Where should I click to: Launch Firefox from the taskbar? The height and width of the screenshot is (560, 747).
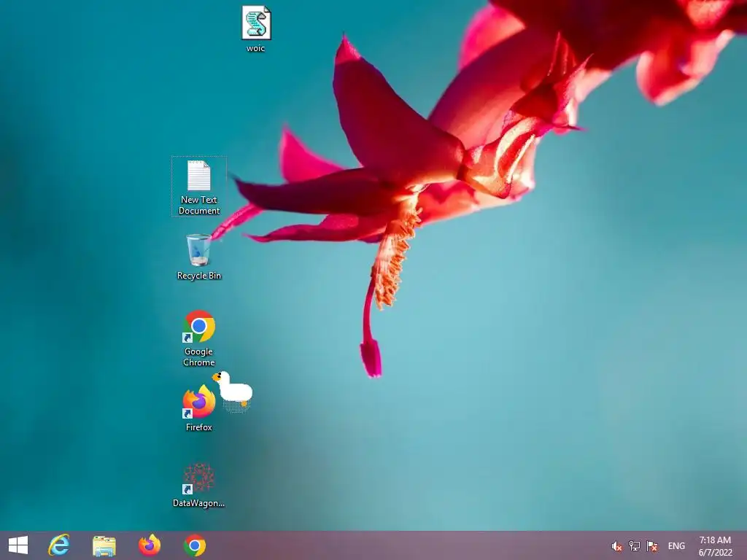(149, 545)
